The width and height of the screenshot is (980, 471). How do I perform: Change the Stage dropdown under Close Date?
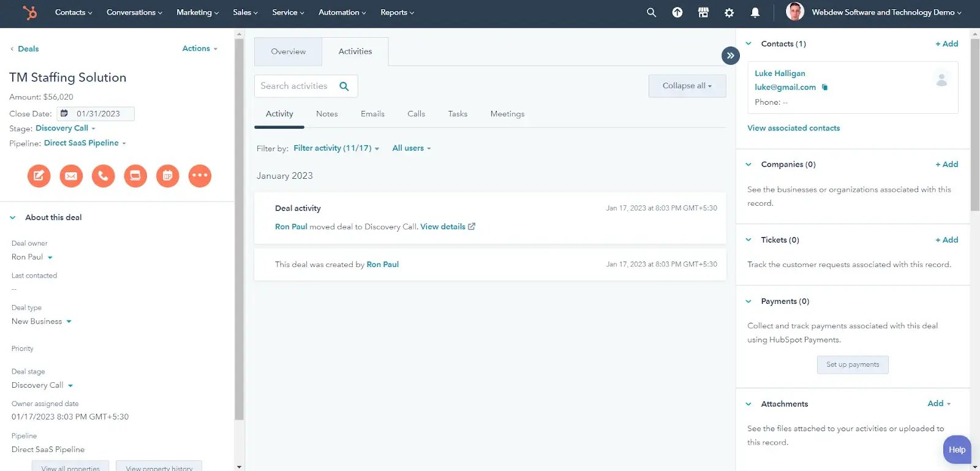point(66,129)
